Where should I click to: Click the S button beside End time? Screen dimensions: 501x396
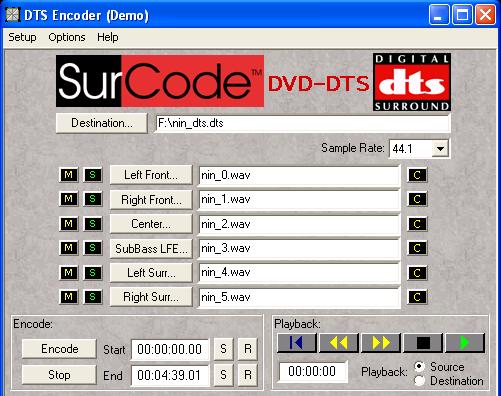pos(223,375)
